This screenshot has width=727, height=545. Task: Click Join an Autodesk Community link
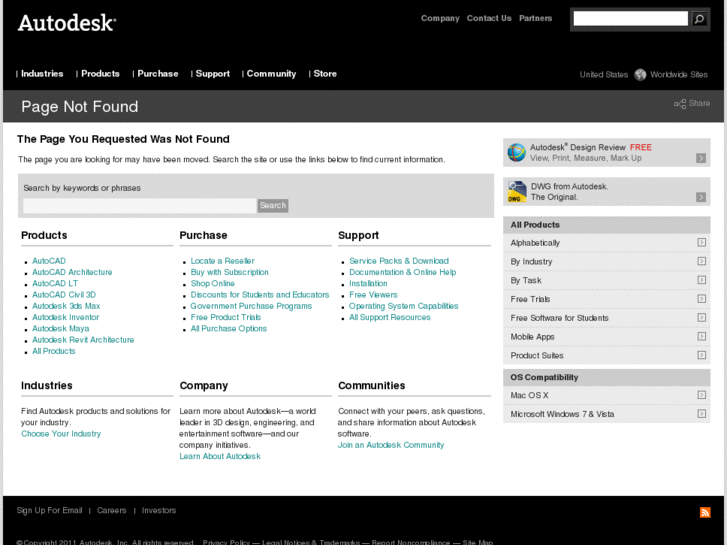(391, 445)
